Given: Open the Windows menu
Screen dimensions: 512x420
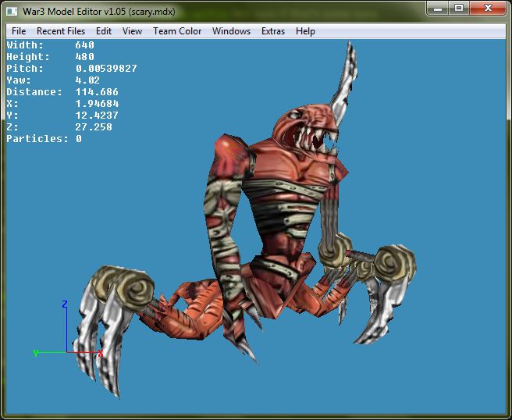Looking at the screenshot, I should point(231,31).
